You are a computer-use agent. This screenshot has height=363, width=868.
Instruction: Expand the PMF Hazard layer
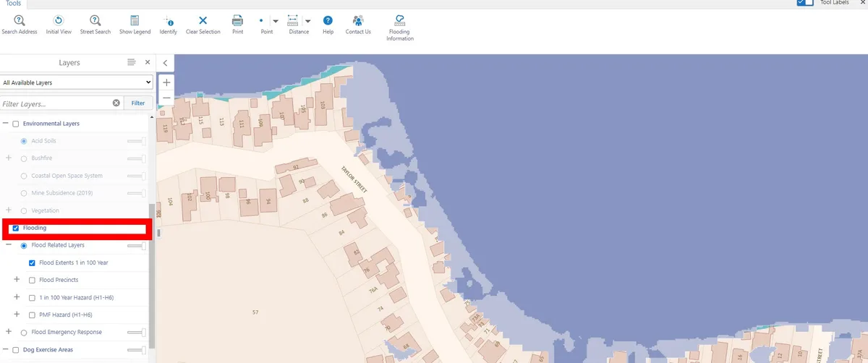(17, 315)
